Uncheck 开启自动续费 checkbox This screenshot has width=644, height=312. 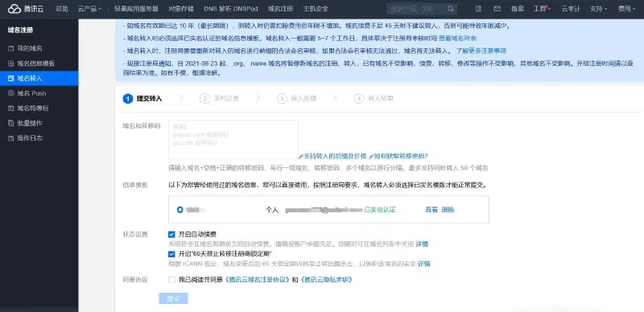point(171,235)
